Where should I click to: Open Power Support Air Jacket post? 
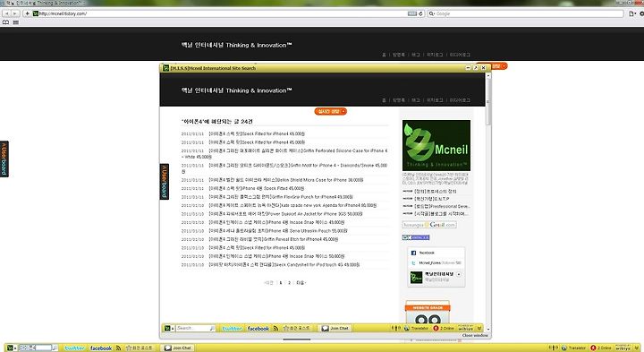pyautogui.click(x=285, y=214)
